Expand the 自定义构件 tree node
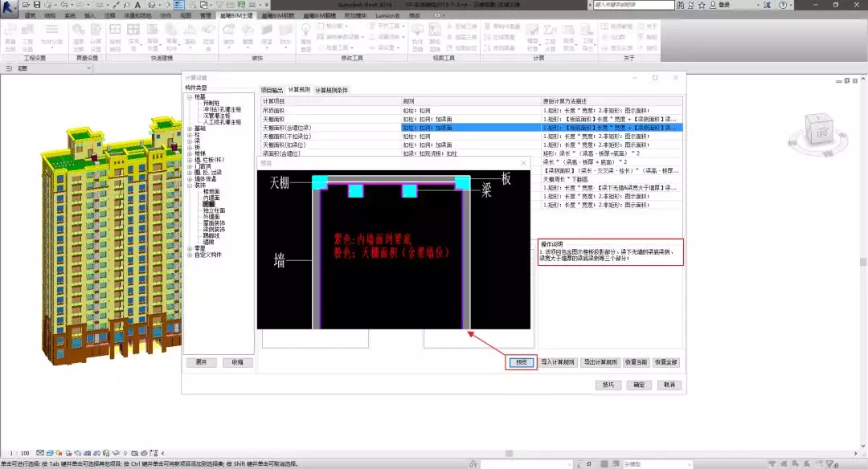 (x=189, y=255)
